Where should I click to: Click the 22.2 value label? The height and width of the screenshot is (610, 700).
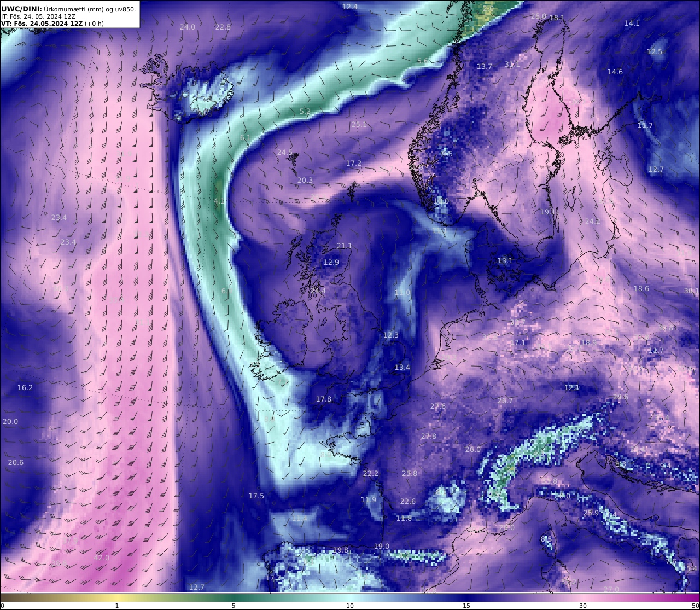(371, 473)
